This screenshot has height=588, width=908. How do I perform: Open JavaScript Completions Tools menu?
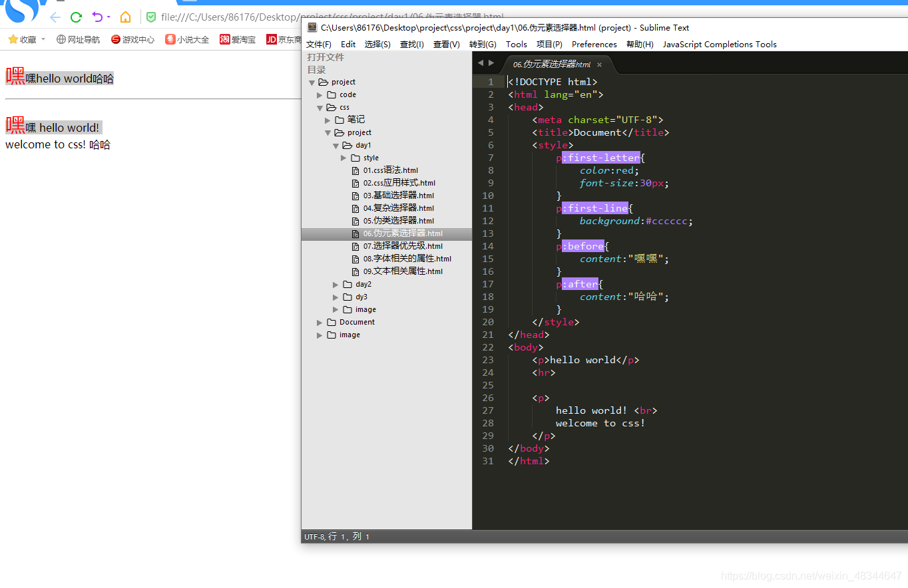pyautogui.click(x=720, y=44)
